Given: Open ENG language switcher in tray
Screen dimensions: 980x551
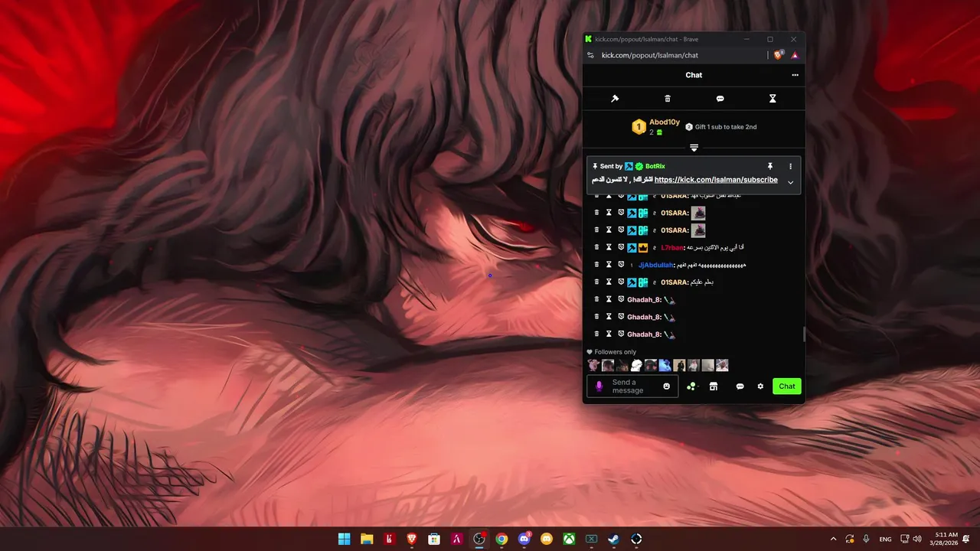Looking at the screenshot, I should (885, 539).
